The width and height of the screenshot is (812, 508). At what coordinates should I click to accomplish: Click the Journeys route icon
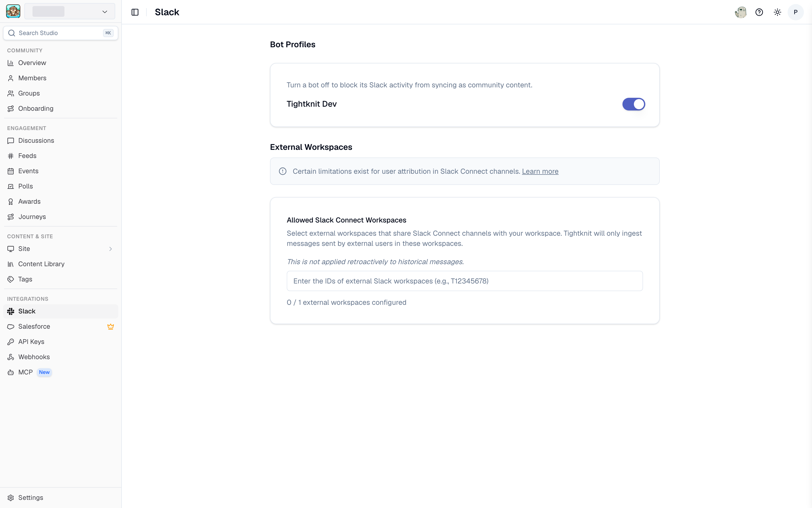[11, 217]
